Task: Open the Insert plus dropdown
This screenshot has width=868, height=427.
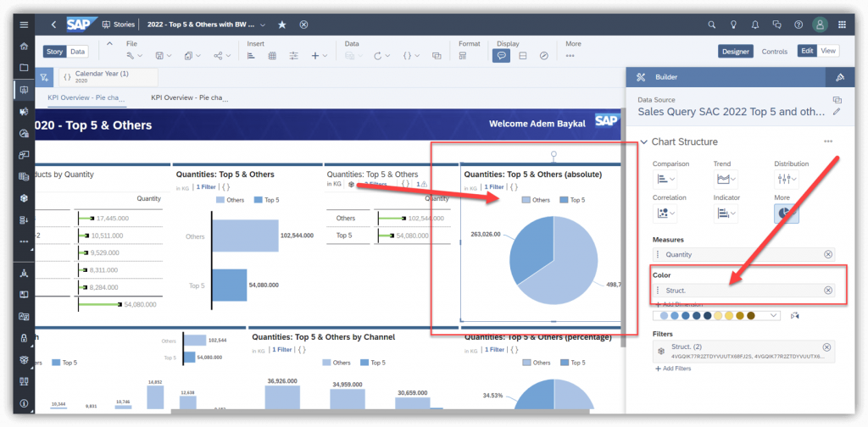Action: tap(320, 56)
